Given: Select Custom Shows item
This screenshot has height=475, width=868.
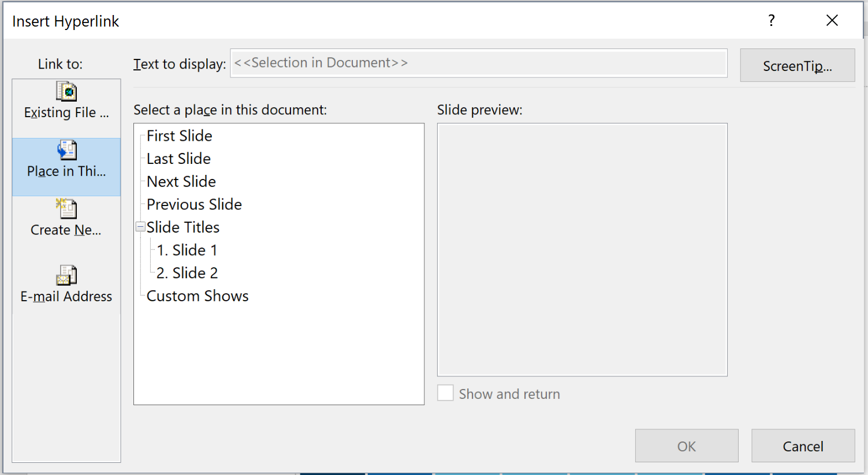Looking at the screenshot, I should click(198, 296).
